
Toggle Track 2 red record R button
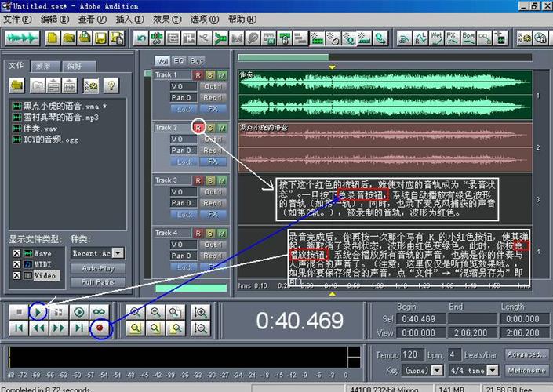click(198, 127)
